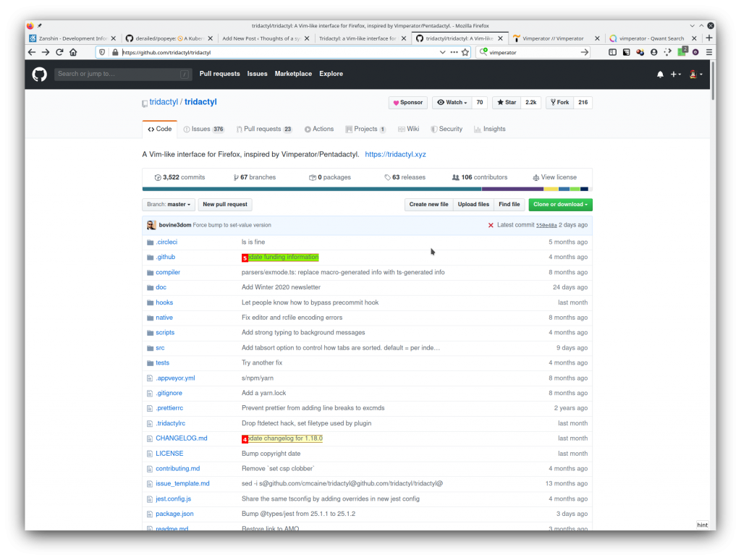Screen dimensions: 741x560
Task: Click Upload files button
Action: (x=473, y=205)
